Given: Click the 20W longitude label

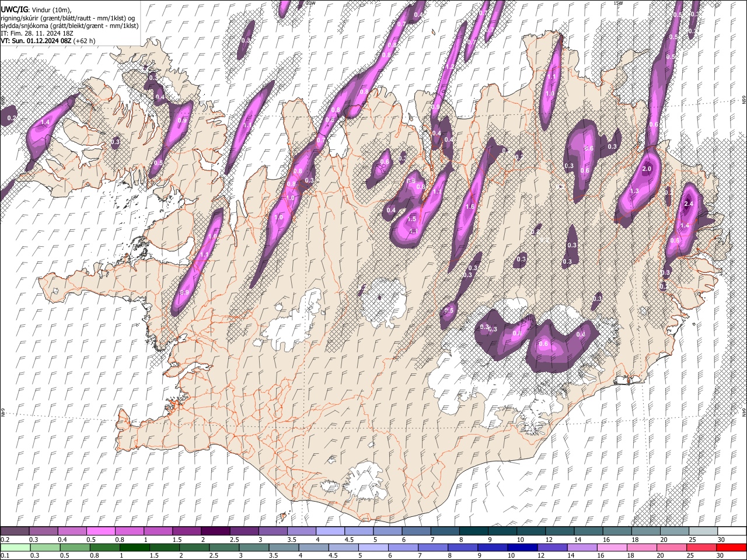Looking at the screenshot, I should click(x=310, y=3).
